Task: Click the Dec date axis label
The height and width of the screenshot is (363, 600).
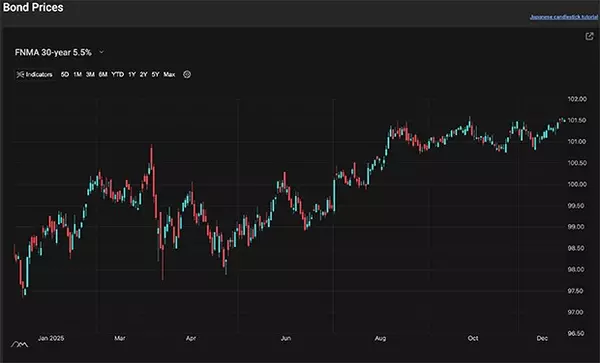Action: point(542,338)
